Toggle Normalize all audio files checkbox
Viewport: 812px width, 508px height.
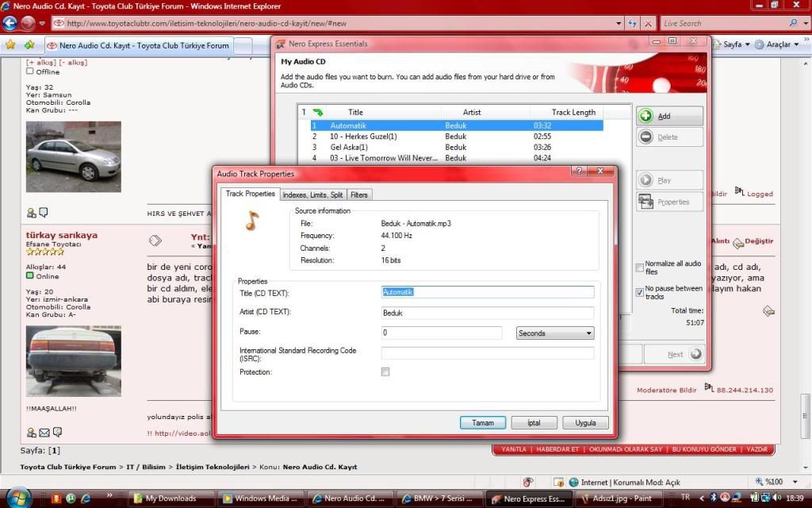[x=640, y=267]
